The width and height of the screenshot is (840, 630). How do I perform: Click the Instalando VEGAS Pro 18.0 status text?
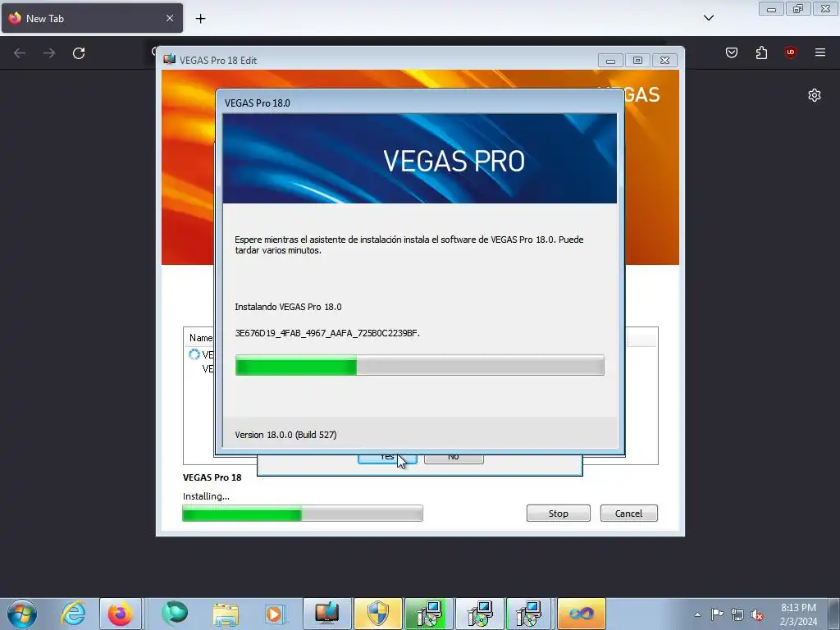click(288, 307)
